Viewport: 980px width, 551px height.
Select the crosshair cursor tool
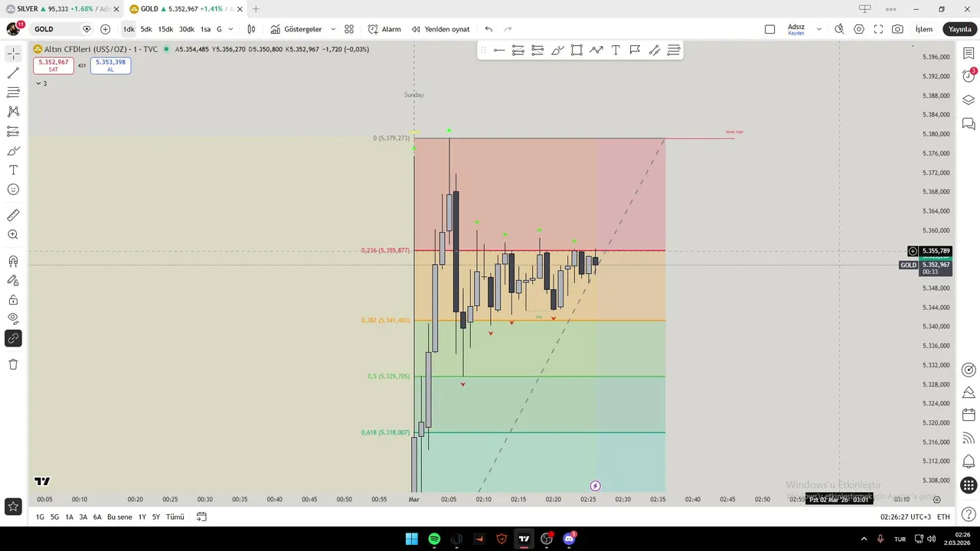tap(13, 54)
